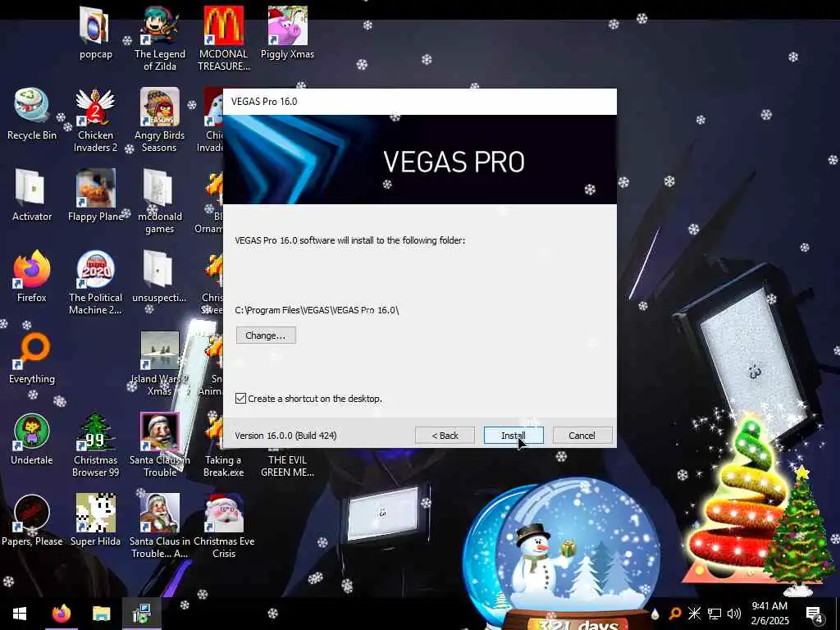Click the installer taskbar button
Image resolution: width=840 pixels, height=630 pixels.
(x=141, y=614)
